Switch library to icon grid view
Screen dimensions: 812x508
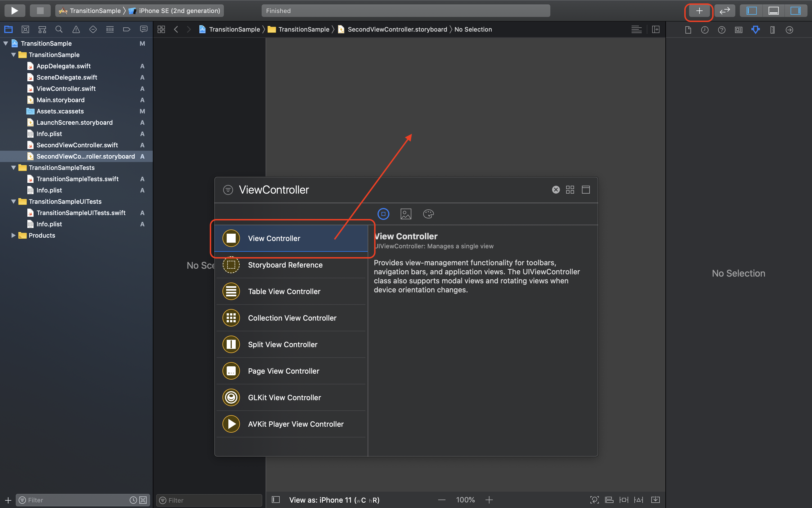pyautogui.click(x=570, y=190)
